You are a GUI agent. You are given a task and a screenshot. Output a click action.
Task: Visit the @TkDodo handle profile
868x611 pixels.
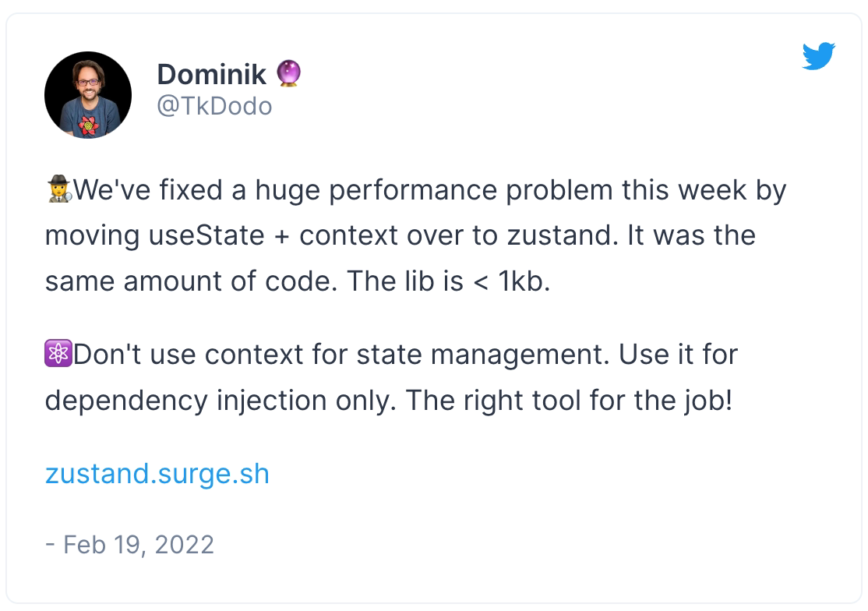[214, 106]
